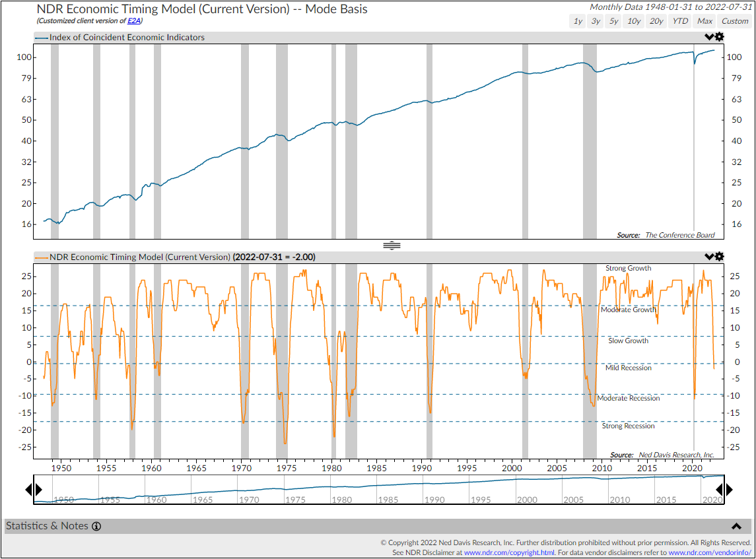Click the Statistics & Notes heading
The image size is (756, 559).
point(47,526)
